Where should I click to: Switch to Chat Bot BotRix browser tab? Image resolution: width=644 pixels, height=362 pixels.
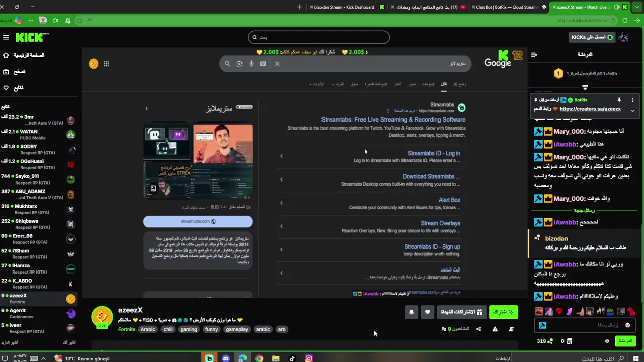click(x=508, y=7)
